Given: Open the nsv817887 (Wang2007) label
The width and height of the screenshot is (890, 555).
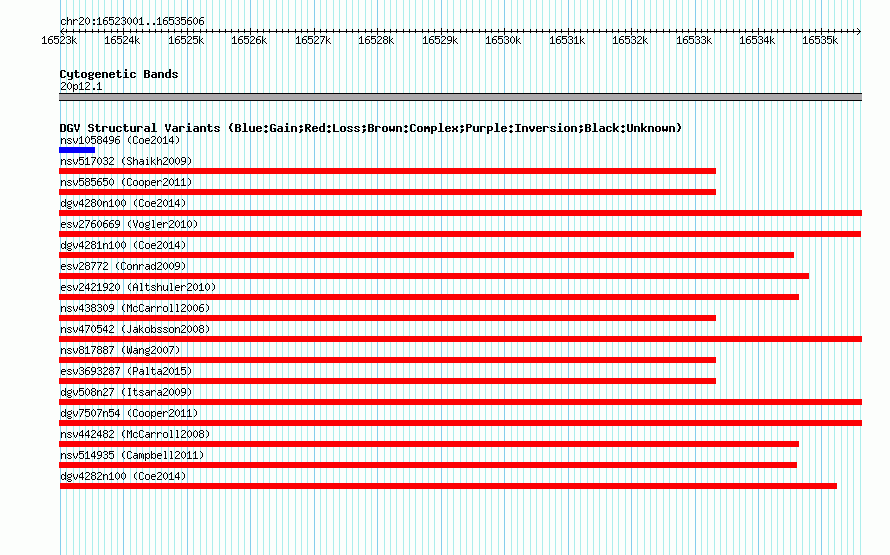Looking at the screenshot, I should [x=120, y=350].
